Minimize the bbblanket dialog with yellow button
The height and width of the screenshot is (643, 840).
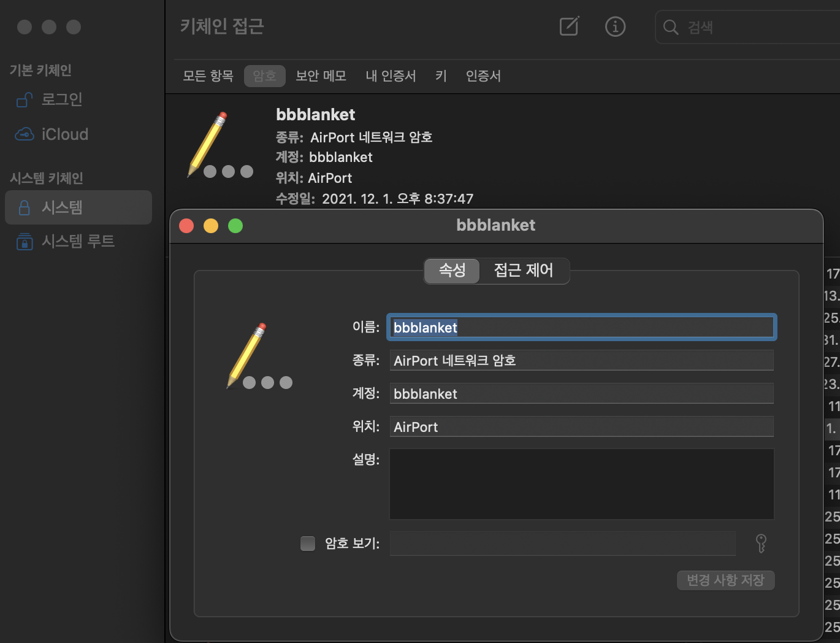(211, 226)
